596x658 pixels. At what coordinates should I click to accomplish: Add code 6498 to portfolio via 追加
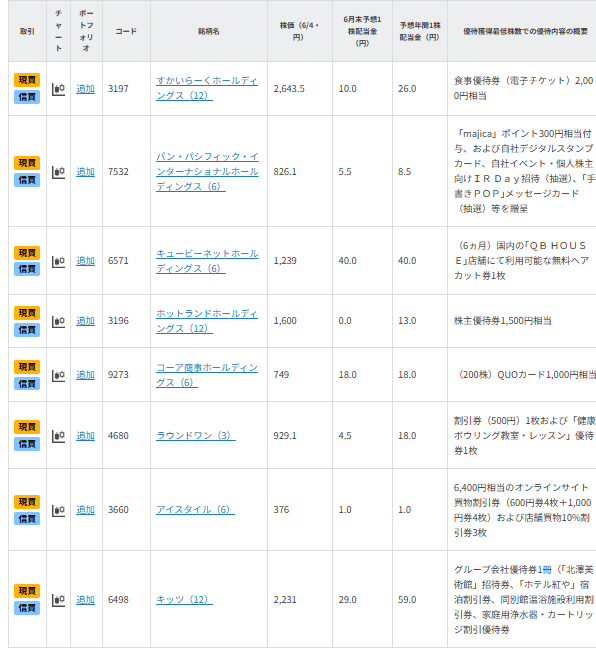[x=86, y=600]
